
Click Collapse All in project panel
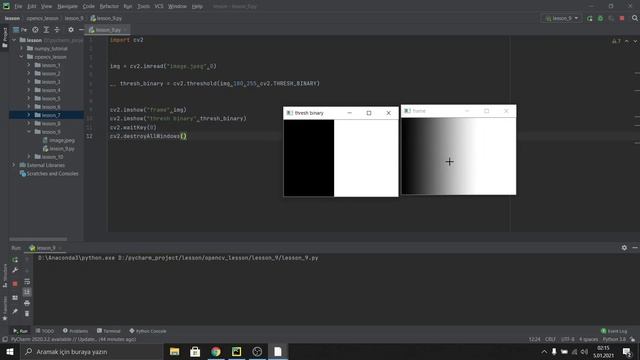57,30
